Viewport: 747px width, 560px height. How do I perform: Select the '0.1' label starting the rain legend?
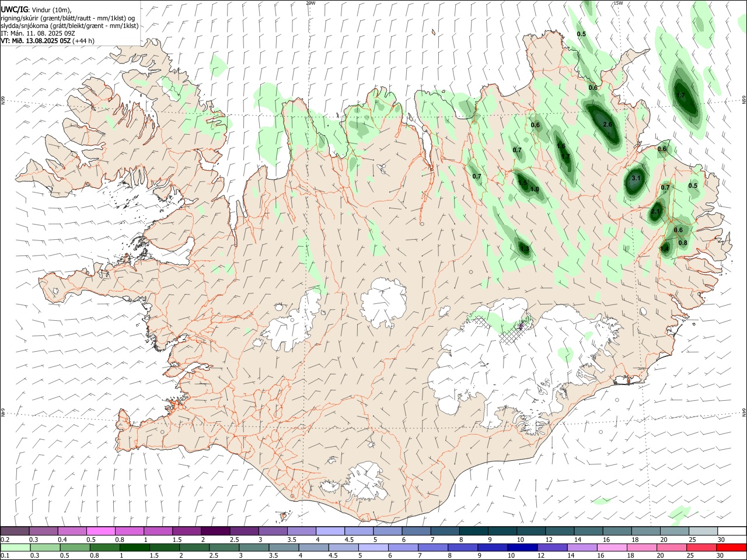point(6,556)
